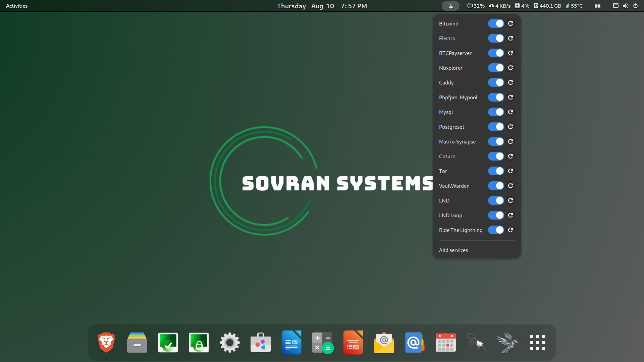Image resolution: width=644 pixels, height=362 pixels.
Task: Disable the Matrix-Synapse service
Action: 496,141
